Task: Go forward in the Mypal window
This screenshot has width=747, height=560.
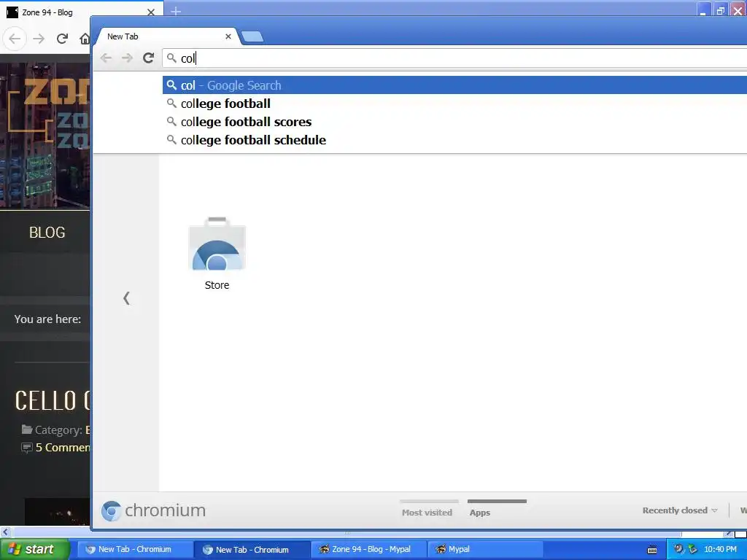Action: [39, 38]
